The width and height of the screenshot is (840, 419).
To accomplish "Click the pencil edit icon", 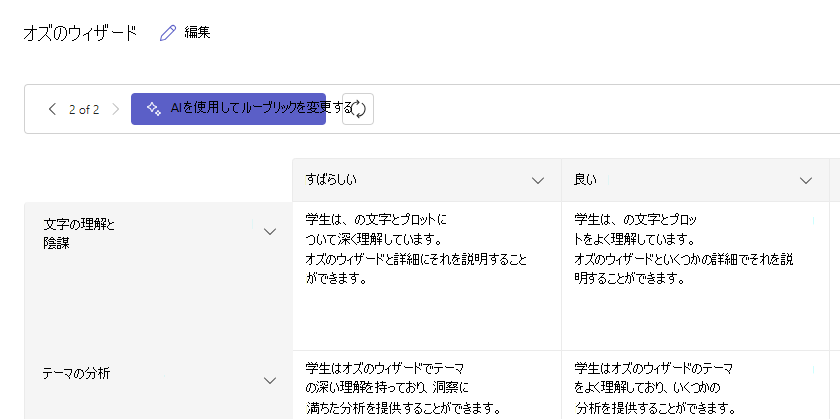I will click(x=168, y=33).
